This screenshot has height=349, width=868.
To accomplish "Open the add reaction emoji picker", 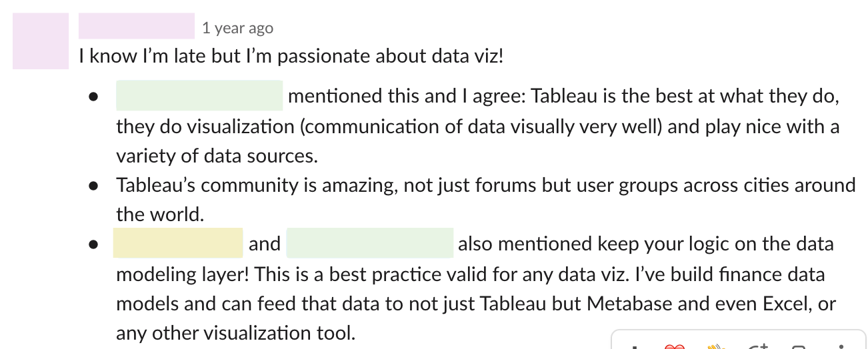I will [757, 346].
